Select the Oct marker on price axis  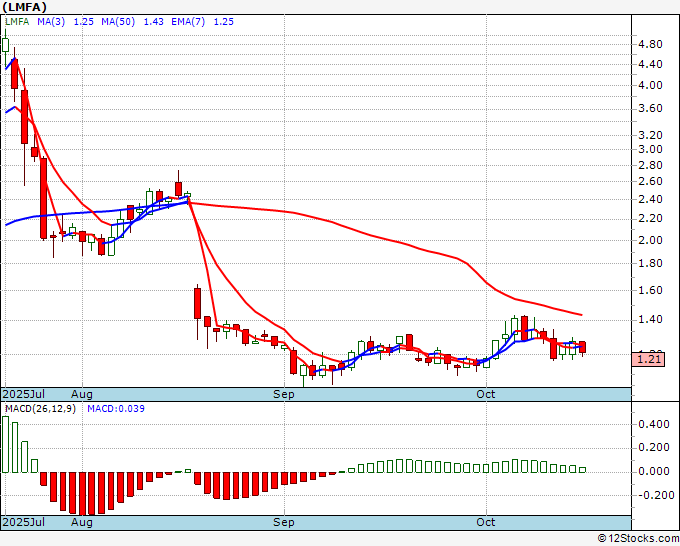tap(486, 394)
